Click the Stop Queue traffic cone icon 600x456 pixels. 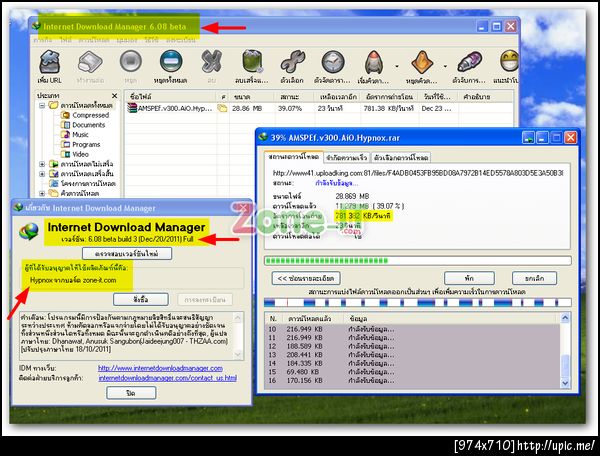coord(422,62)
